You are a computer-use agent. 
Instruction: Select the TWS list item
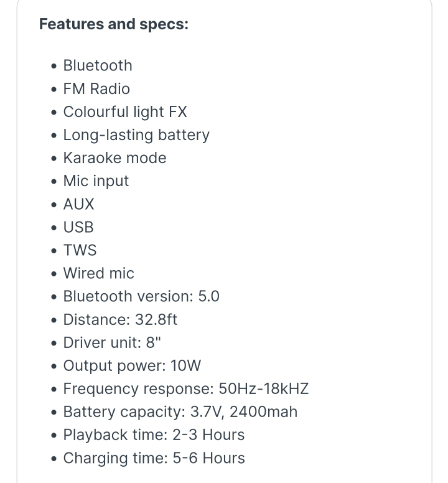click(x=80, y=250)
